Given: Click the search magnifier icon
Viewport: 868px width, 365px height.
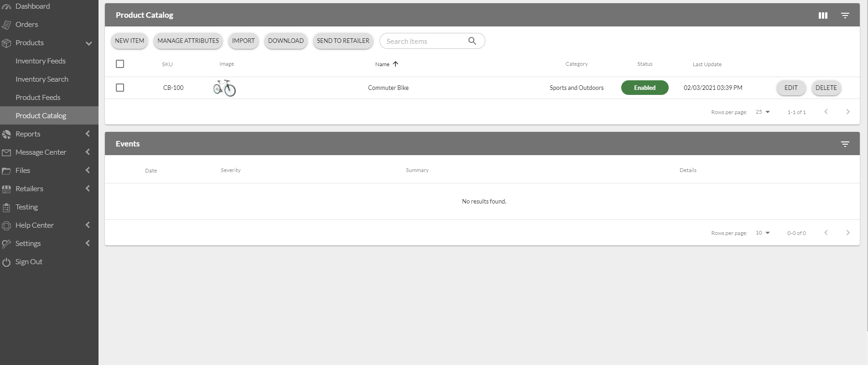Looking at the screenshot, I should click(x=472, y=41).
